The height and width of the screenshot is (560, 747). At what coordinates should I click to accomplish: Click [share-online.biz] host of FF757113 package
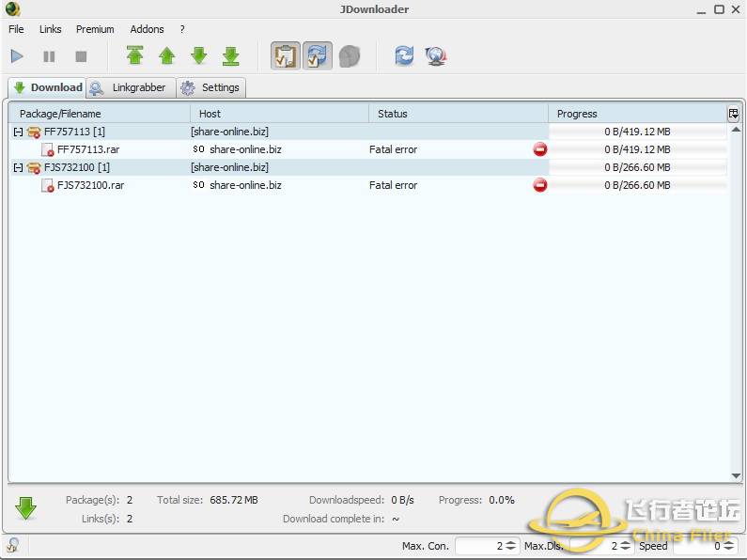(229, 132)
